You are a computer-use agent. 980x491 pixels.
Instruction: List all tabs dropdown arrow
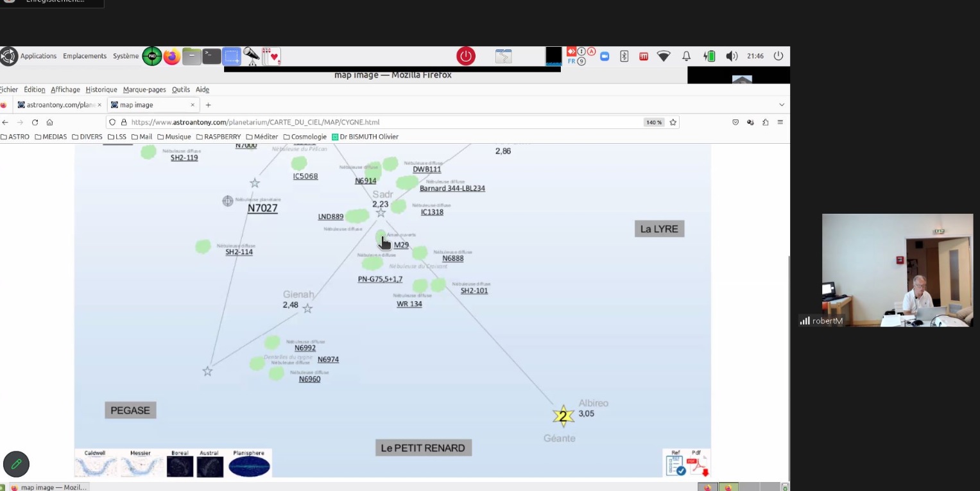pyautogui.click(x=781, y=105)
